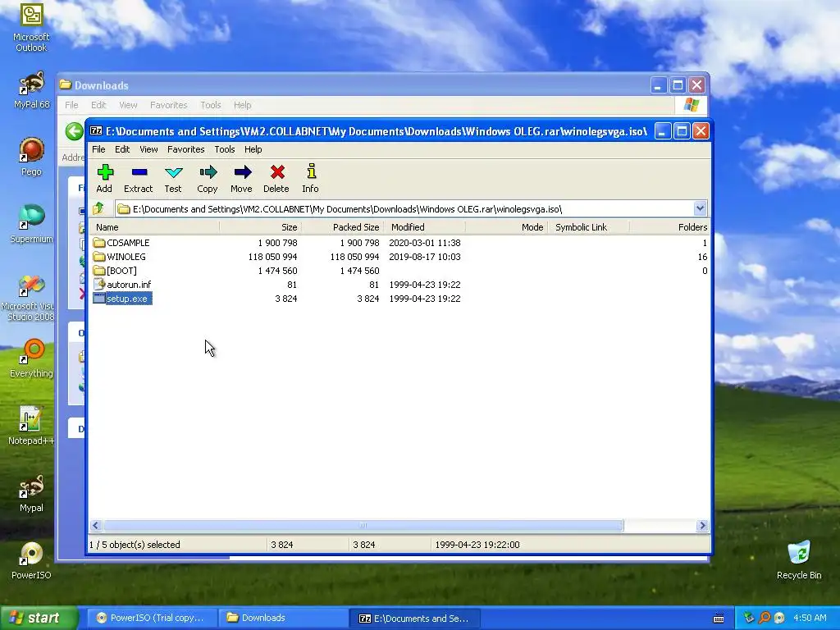
Task: Open Help menu in Downloads window
Action: (x=242, y=105)
